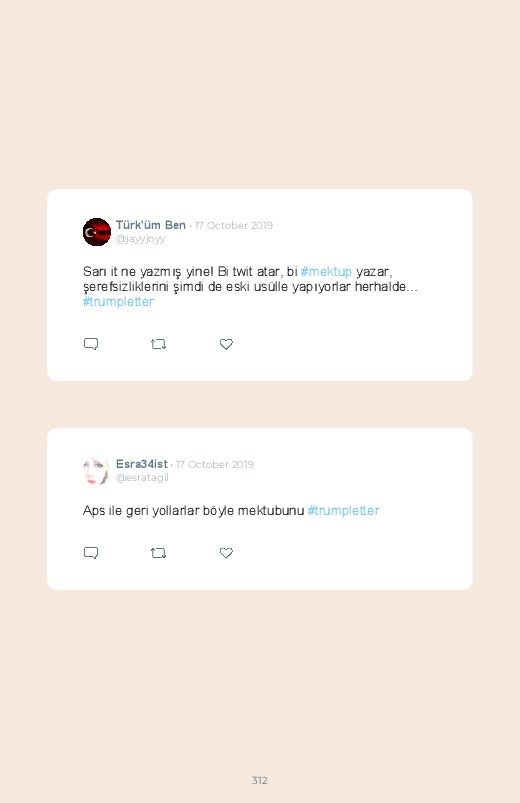
Task: Reply to Esra34ist tweet
Action: (x=91, y=553)
